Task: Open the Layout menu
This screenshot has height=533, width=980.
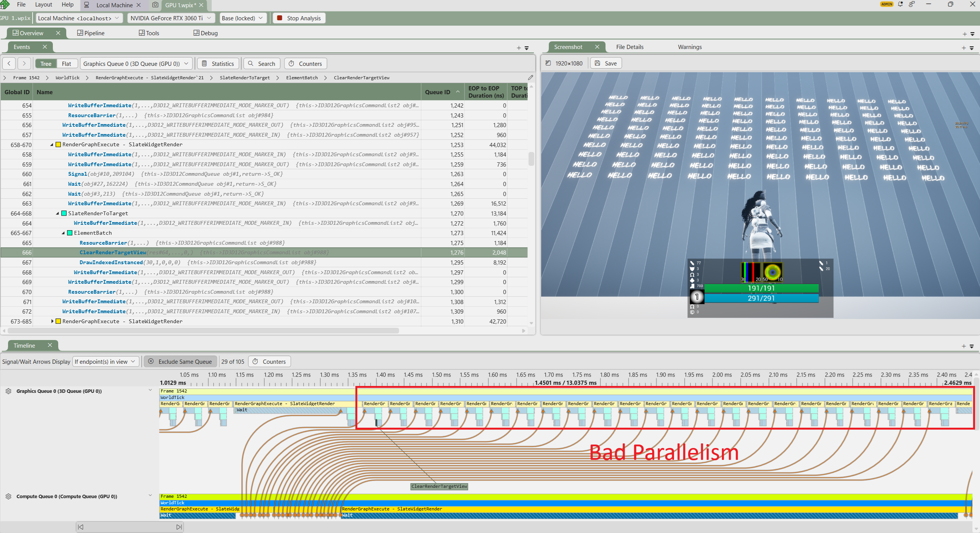Action: pyautogui.click(x=43, y=5)
